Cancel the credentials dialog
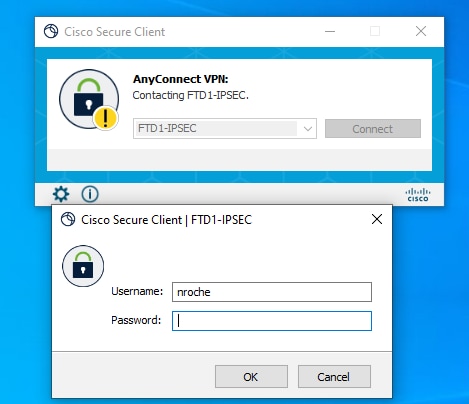Screen dimensions: 469x404 [334, 377]
